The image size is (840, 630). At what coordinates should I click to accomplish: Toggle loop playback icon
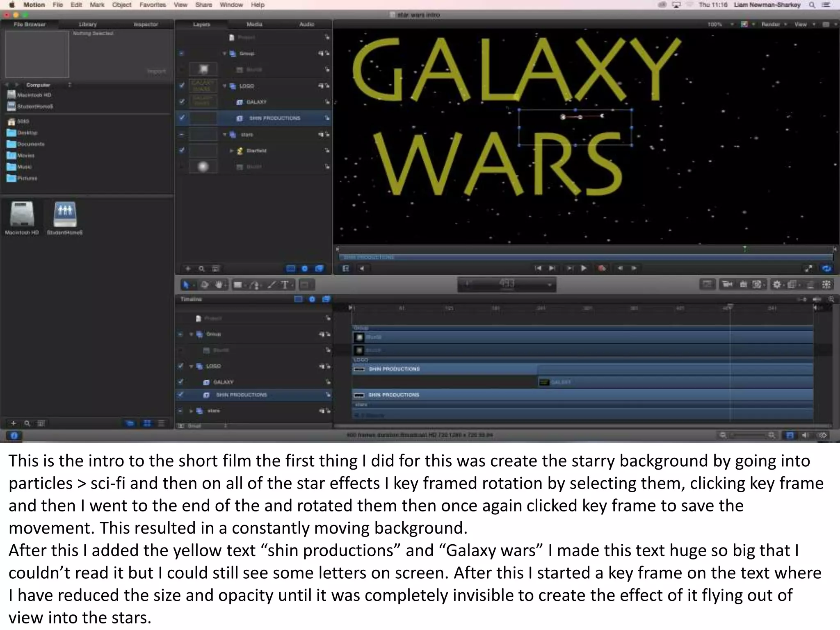click(826, 269)
